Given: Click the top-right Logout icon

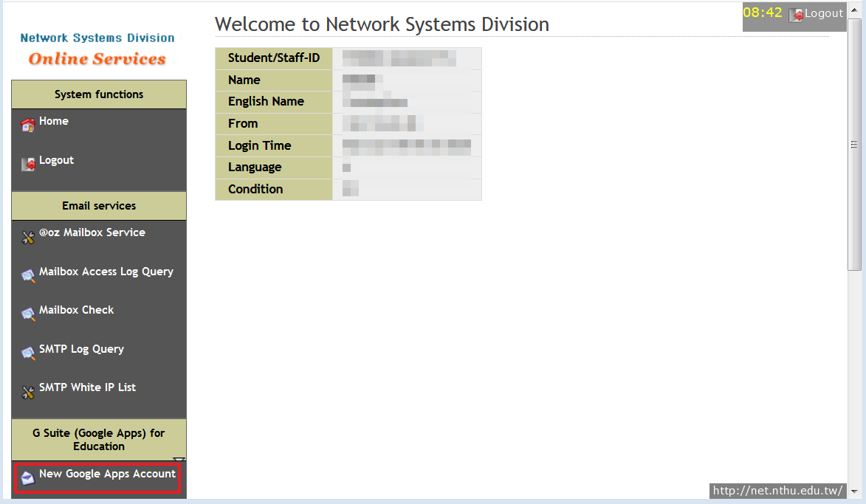Looking at the screenshot, I should tap(796, 15).
